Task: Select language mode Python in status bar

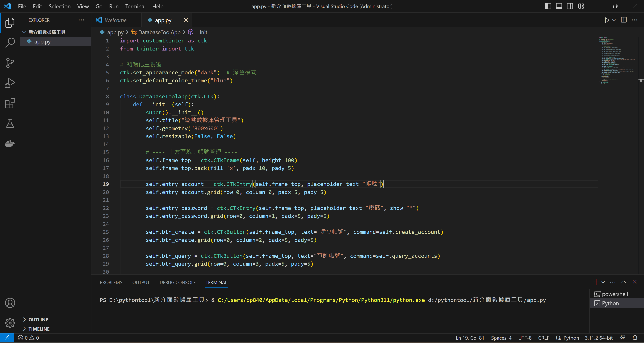Action: (x=571, y=338)
